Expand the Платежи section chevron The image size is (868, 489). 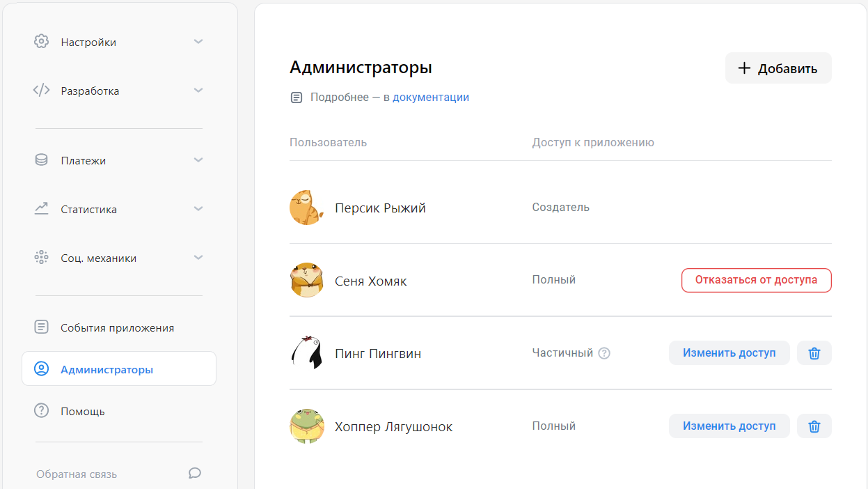(x=198, y=160)
